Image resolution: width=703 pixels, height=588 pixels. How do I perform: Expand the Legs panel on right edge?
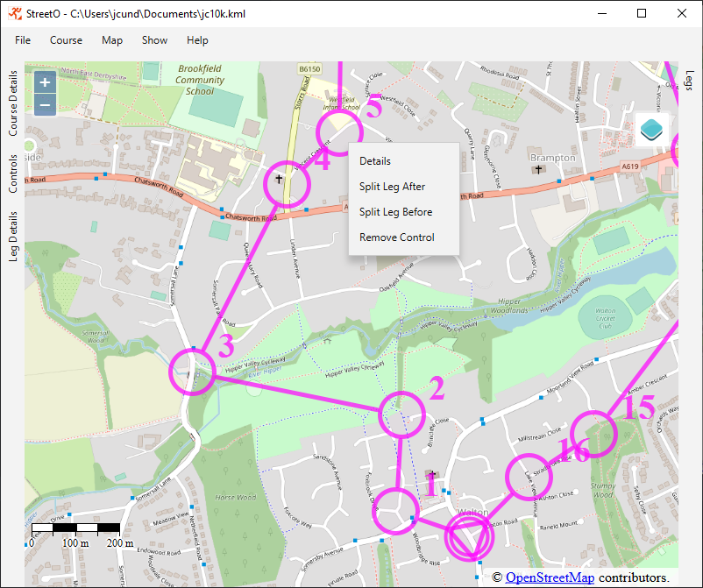pos(689,81)
